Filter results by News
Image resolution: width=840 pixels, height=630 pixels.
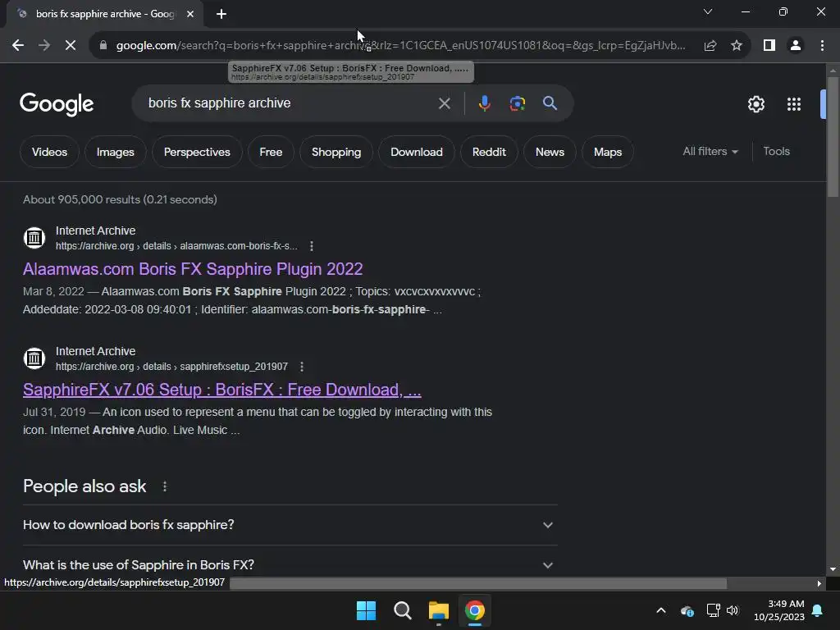click(550, 152)
